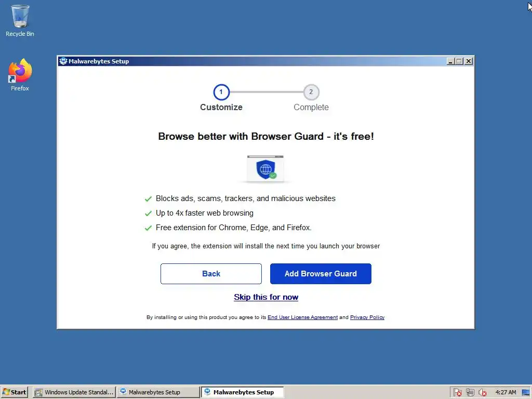Click the Customize step label

pyautogui.click(x=221, y=107)
